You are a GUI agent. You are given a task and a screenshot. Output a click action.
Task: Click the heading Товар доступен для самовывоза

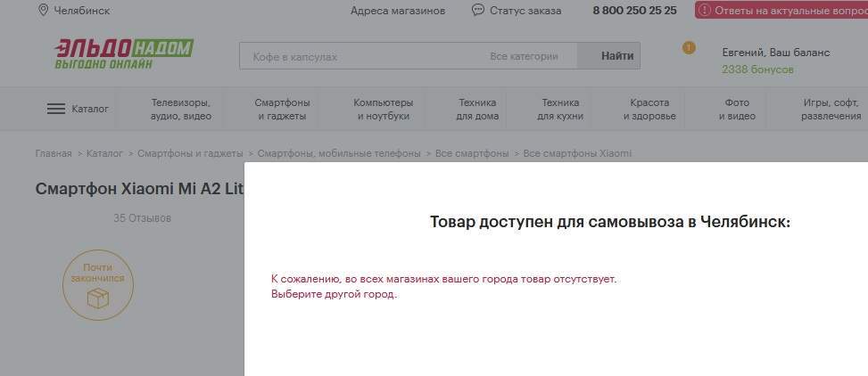pyautogui.click(x=610, y=222)
